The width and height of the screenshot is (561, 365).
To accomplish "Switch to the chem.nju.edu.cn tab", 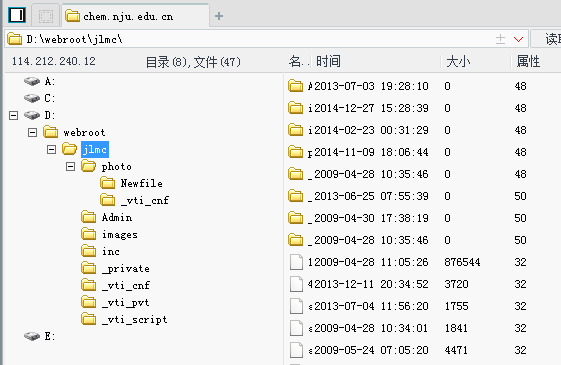I will point(135,16).
